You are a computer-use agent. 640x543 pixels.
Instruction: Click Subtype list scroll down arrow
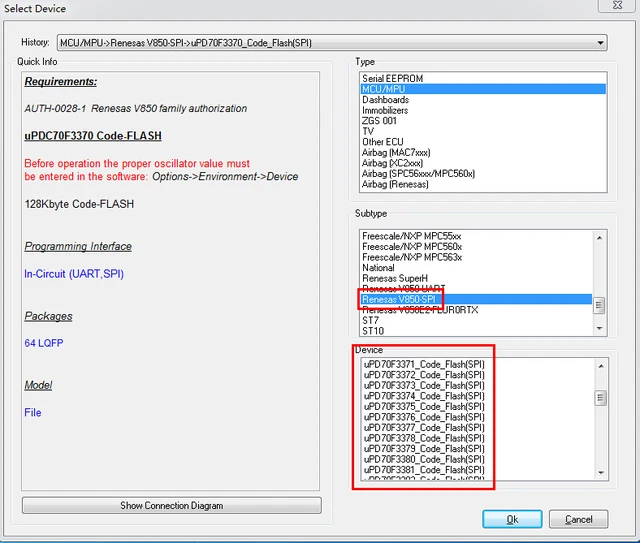point(599,329)
